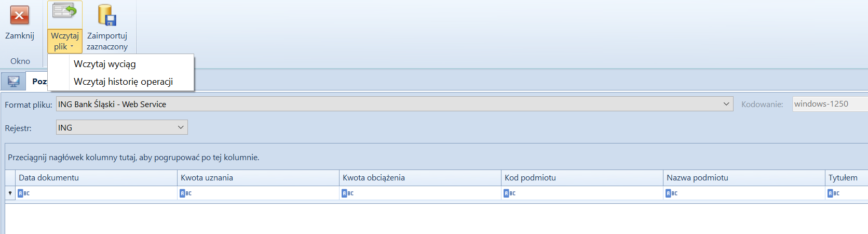
Task: Click filter icon under Kod podmiotu column
Action: coord(510,193)
